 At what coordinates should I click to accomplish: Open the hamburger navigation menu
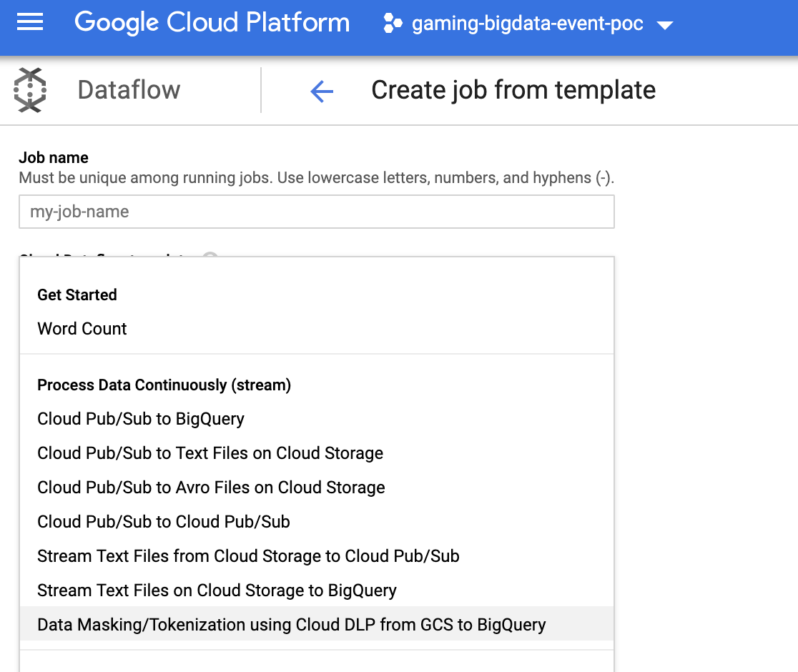(30, 22)
